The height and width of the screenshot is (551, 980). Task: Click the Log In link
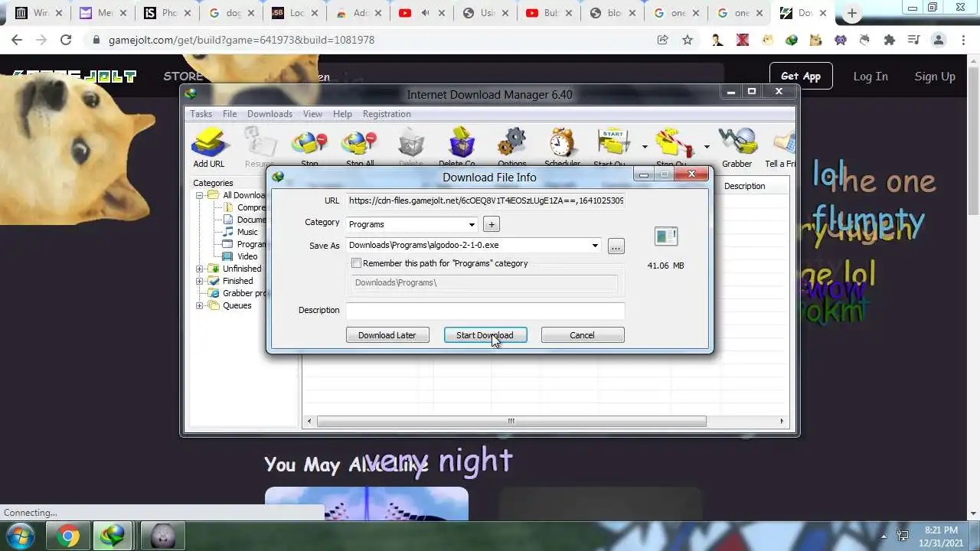(x=871, y=76)
